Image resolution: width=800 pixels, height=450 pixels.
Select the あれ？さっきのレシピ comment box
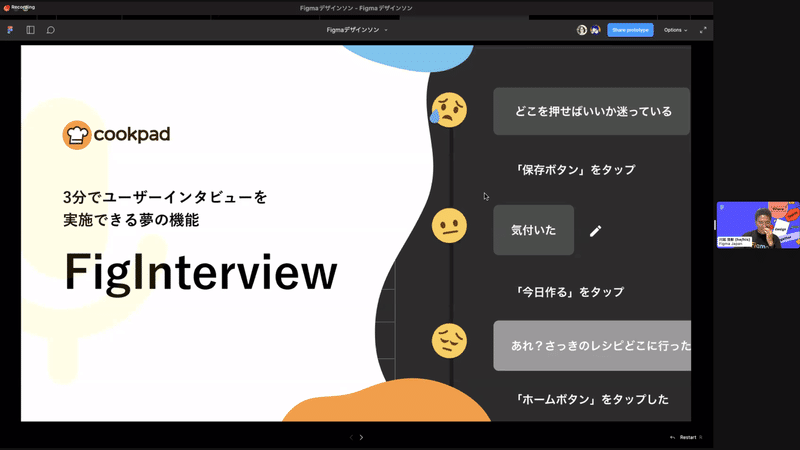(x=592, y=345)
